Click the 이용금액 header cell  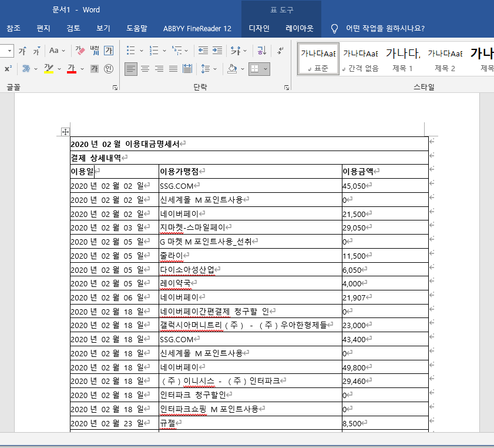coord(385,172)
